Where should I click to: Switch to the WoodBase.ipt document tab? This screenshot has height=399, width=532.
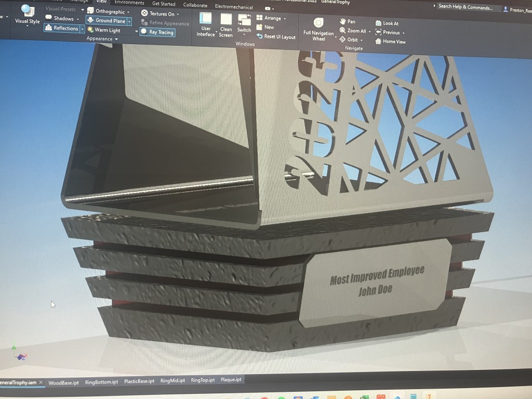[63, 382]
